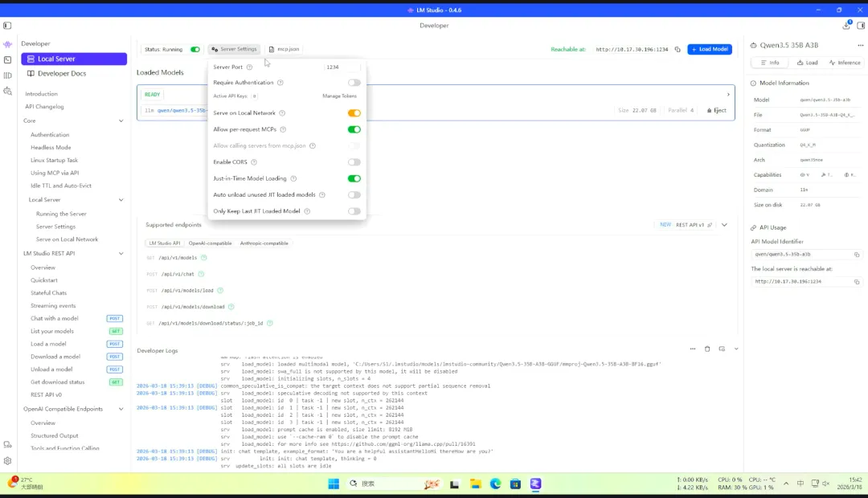Image resolution: width=868 pixels, height=498 pixels.
Task: Open Windows Start menu on taskbar
Action: 334,484
